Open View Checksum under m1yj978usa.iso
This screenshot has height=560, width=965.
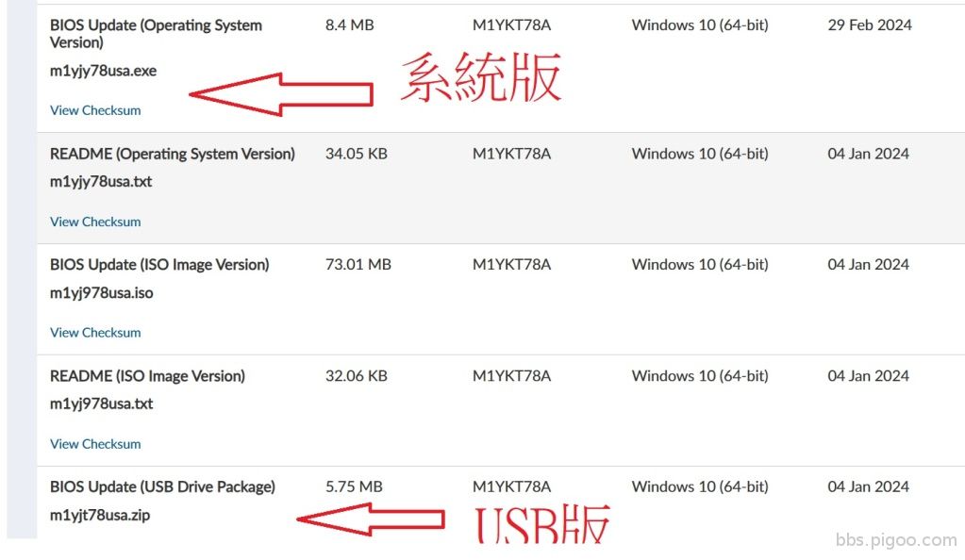pyautogui.click(x=95, y=333)
